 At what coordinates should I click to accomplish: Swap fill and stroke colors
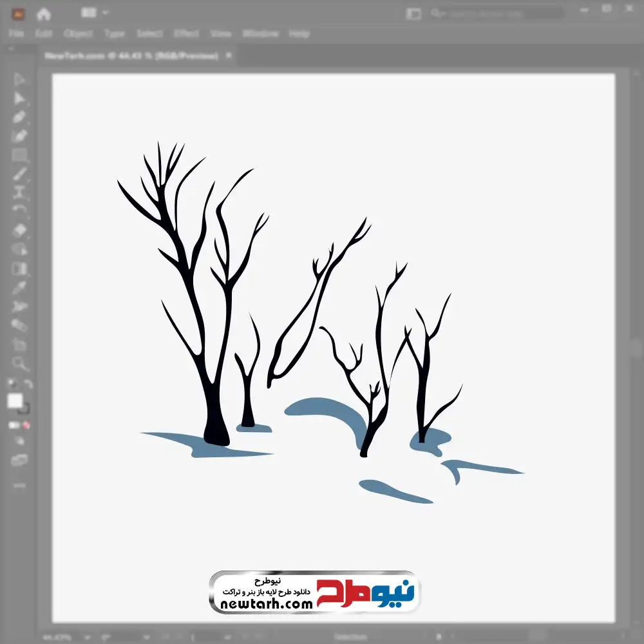(x=28, y=384)
